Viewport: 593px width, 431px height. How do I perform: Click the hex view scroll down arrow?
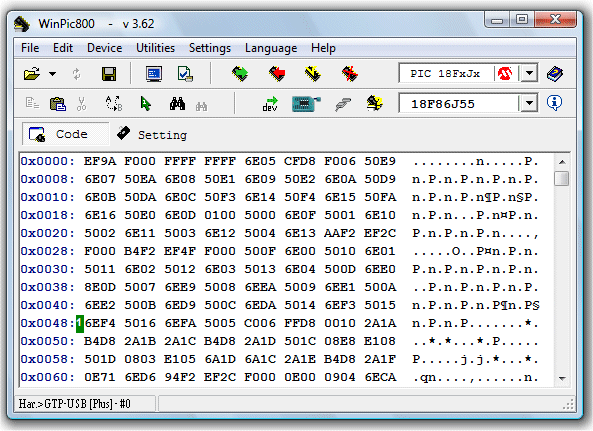(x=562, y=378)
